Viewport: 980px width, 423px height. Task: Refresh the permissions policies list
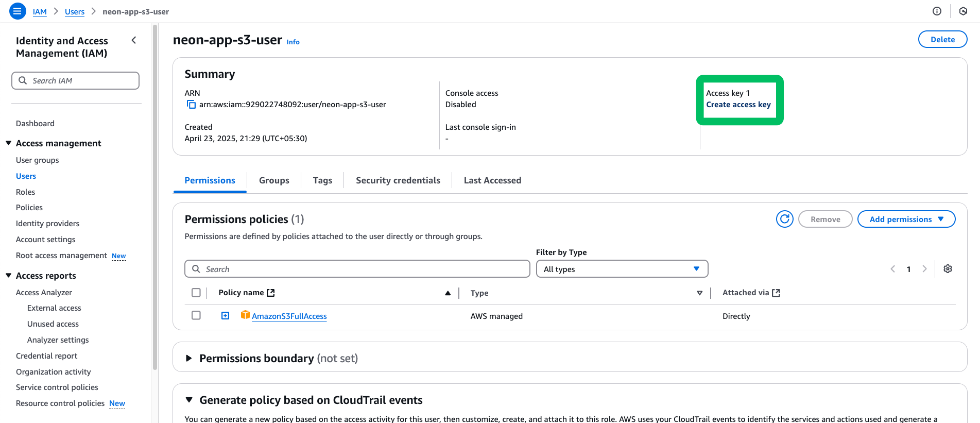tap(784, 219)
